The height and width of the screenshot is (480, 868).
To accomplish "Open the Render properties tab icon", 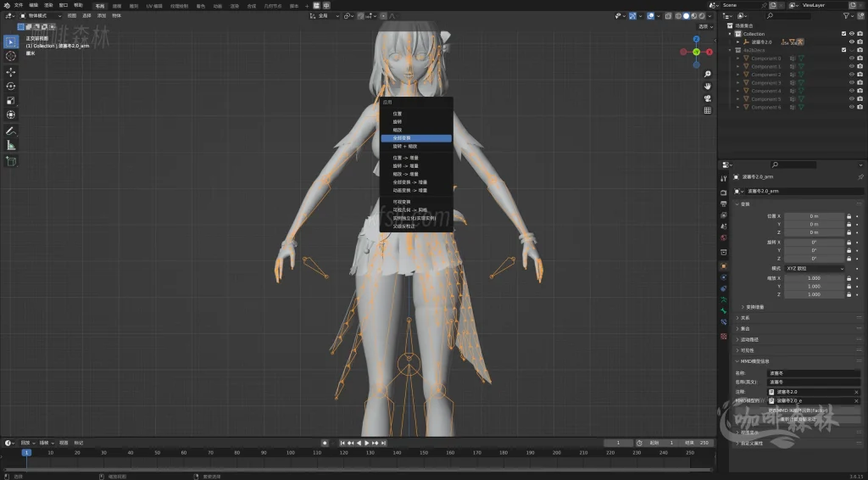I will click(724, 193).
